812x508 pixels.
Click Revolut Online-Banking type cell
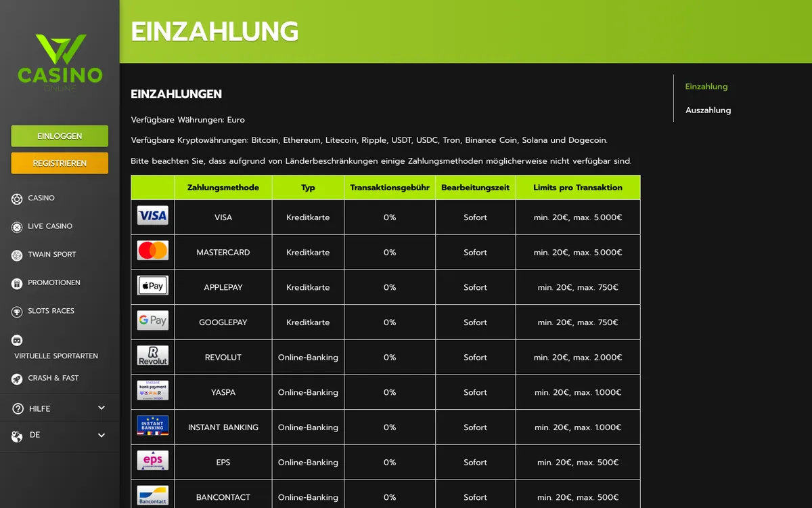[x=308, y=358]
